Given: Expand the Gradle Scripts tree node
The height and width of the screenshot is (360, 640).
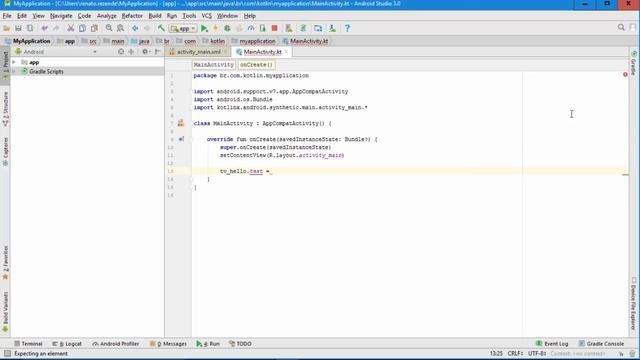Looking at the screenshot, I should coord(14,71).
